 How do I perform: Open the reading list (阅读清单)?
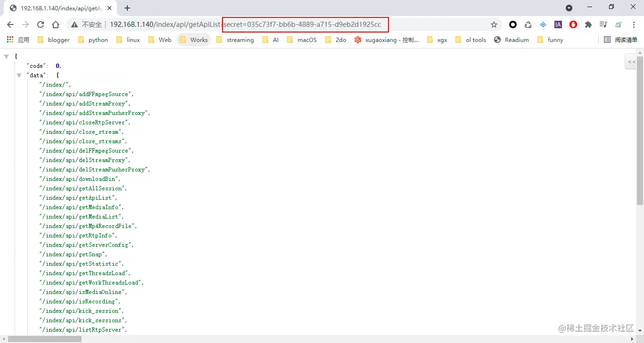coord(621,40)
